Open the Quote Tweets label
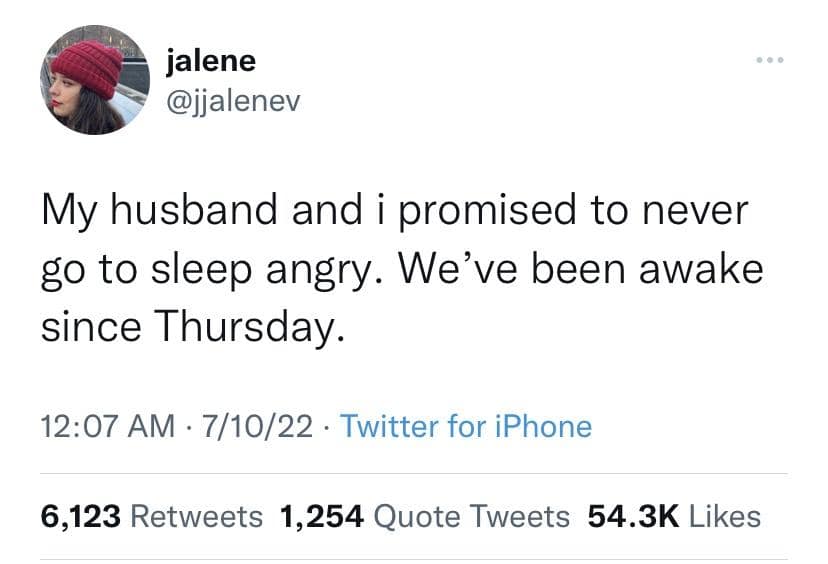 click(471, 516)
